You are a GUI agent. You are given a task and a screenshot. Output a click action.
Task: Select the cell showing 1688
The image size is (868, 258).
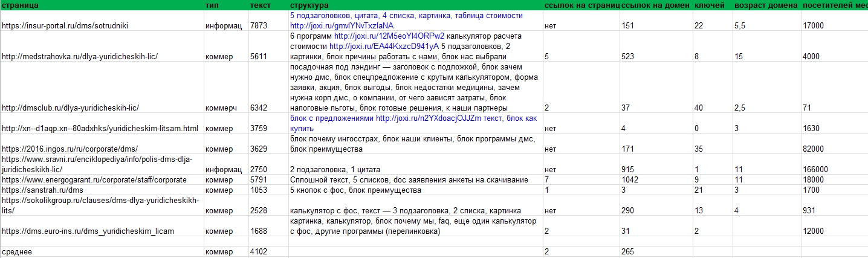[268, 226]
